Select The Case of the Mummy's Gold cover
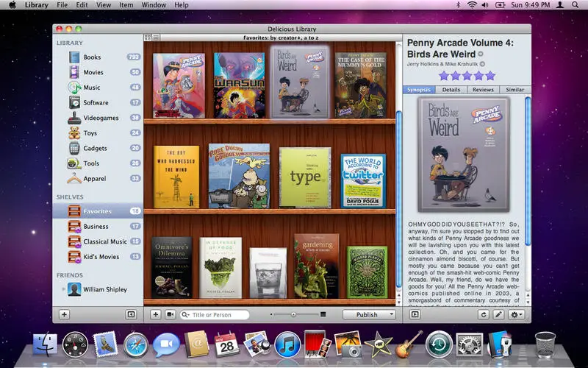 [x=361, y=85]
